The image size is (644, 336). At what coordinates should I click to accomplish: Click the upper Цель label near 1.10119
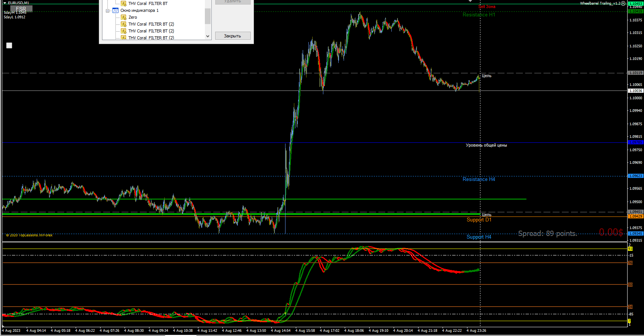tap(487, 76)
